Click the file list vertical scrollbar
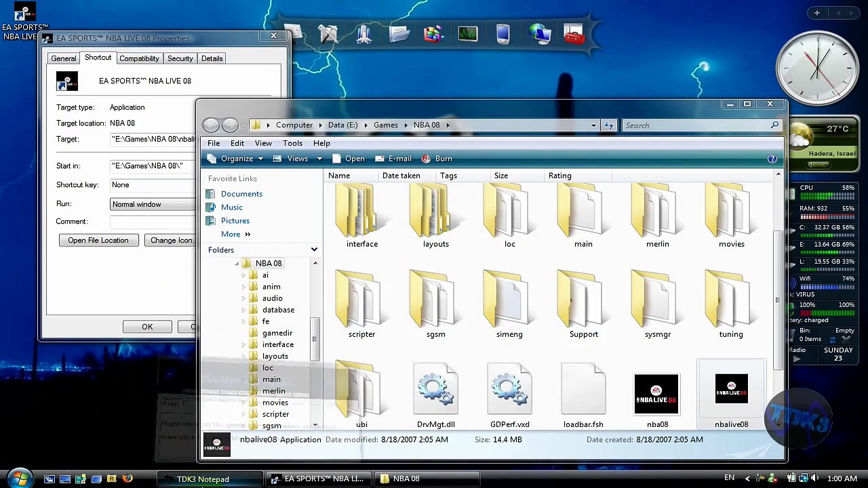This screenshot has width=868, height=488. tap(778, 300)
